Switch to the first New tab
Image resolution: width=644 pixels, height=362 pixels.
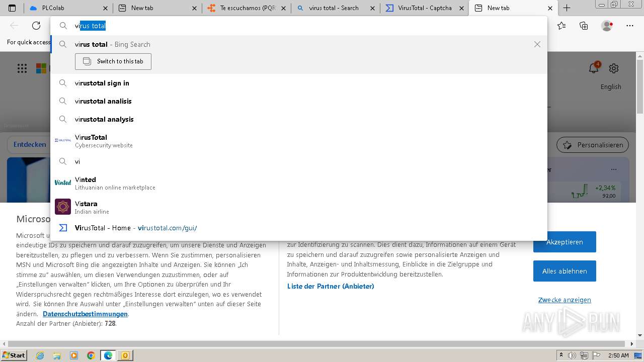point(157,8)
